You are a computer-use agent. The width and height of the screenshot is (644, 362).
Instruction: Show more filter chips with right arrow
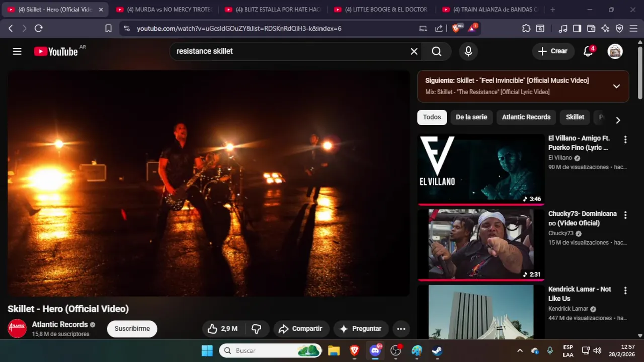[x=618, y=120]
